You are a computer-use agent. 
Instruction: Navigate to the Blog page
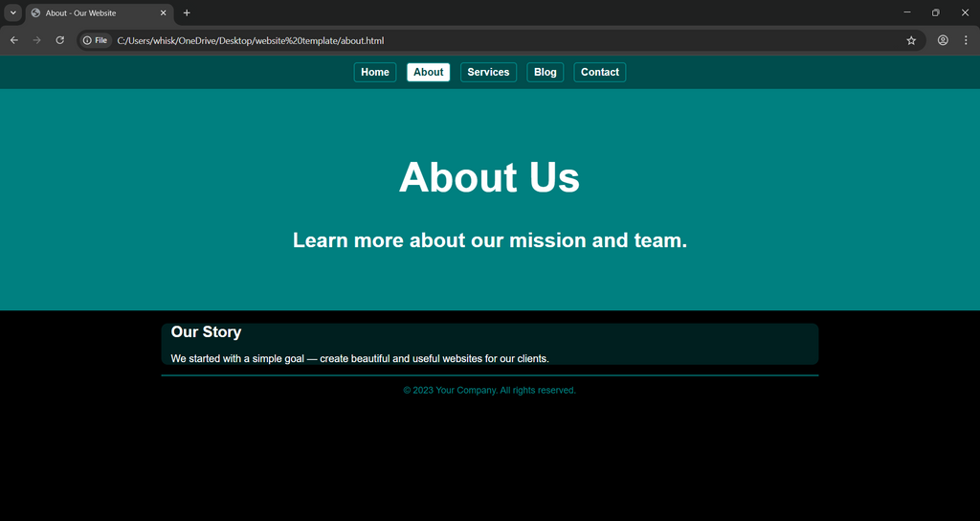pyautogui.click(x=545, y=73)
